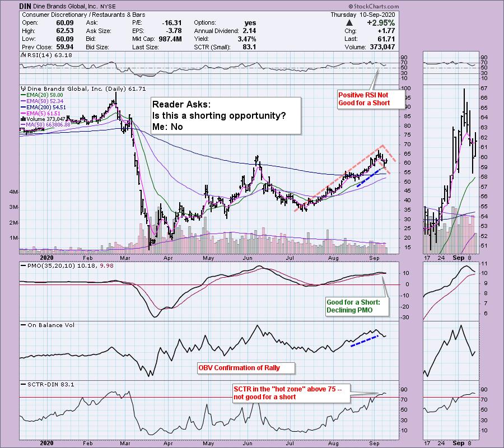Click the candlestick icon before Dine Brands Global (Daily)
Screen dimensions: 504x448
[x=23, y=88]
